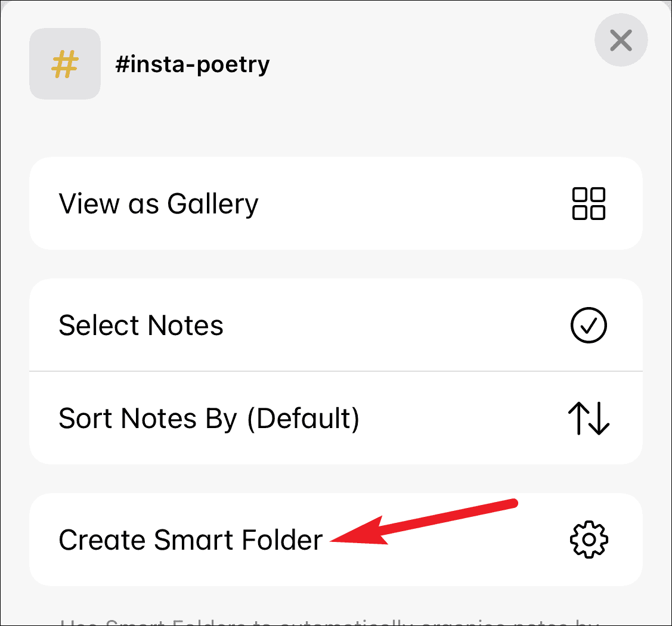
Task: Select the View as Gallery menu entry
Action: point(159,204)
